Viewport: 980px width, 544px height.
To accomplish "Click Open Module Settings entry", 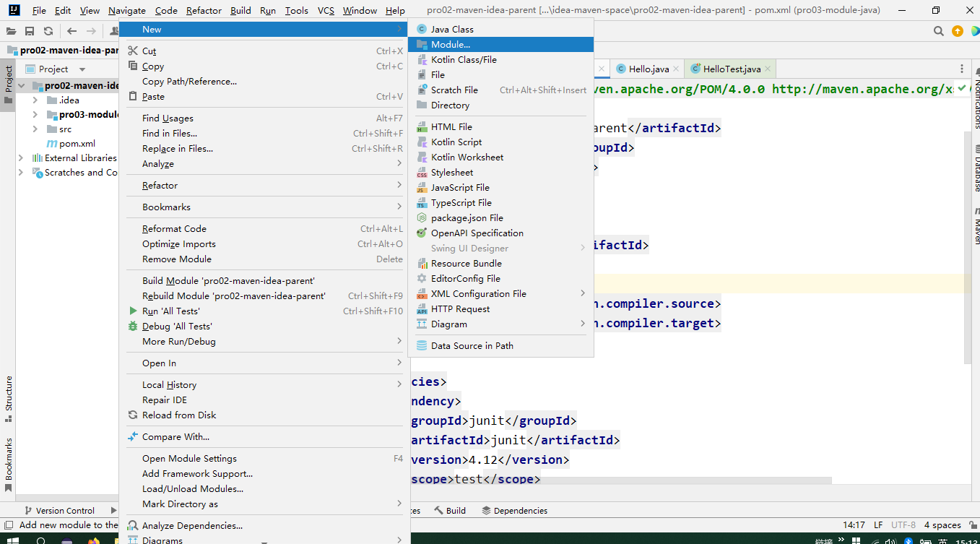I will coord(265,458).
